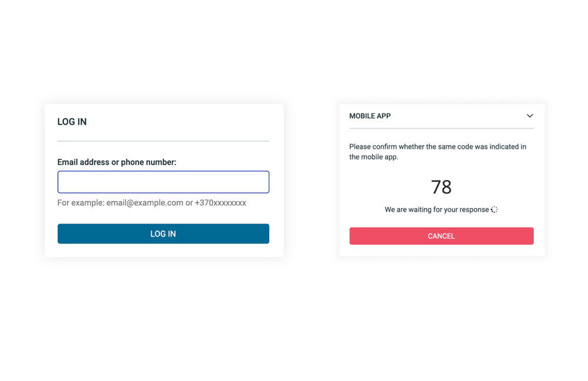Click the LOG IN panel heading
This screenshot has width=588, height=381.
pyautogui.click(x=72, y=122)
